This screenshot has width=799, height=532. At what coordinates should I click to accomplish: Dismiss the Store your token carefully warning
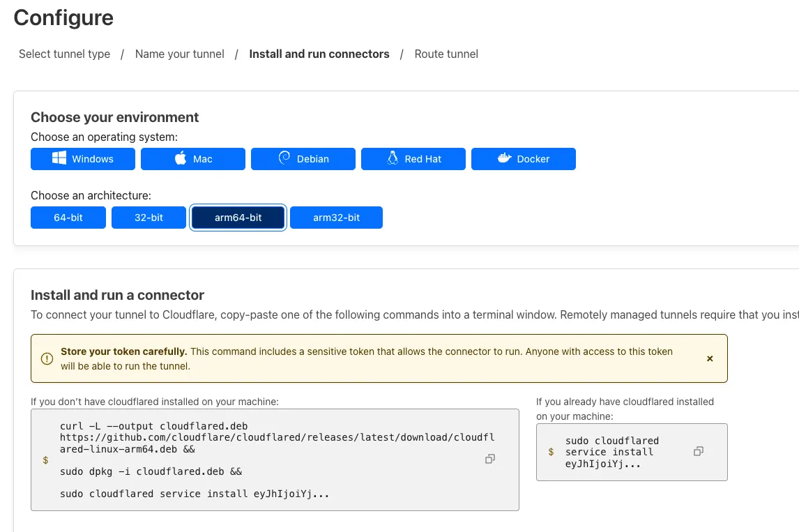point(710,359)
